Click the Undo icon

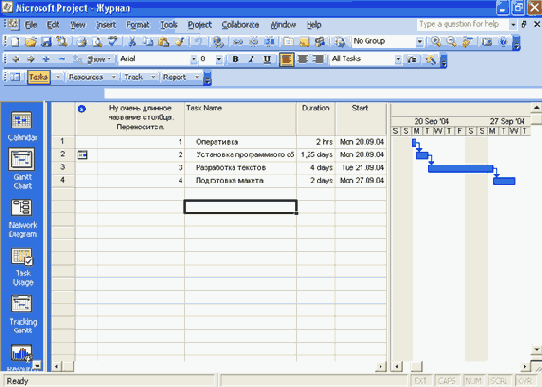(x=198, y=42)
